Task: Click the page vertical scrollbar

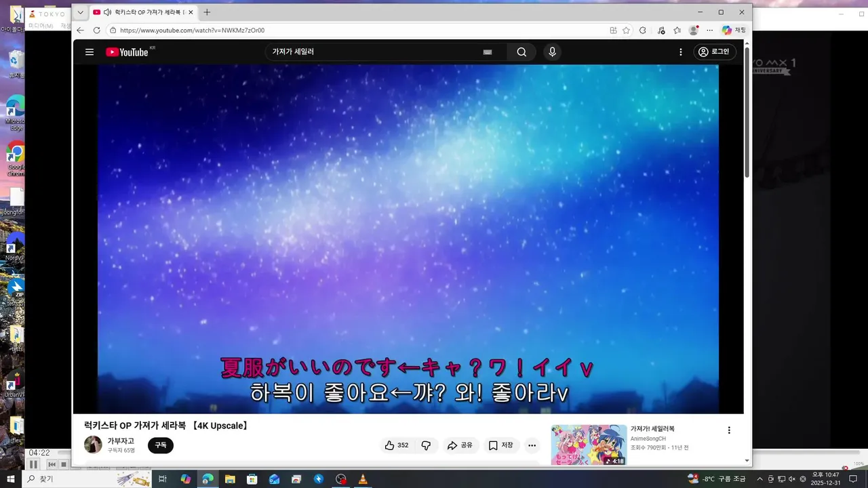Action: [x=747, y=112]
